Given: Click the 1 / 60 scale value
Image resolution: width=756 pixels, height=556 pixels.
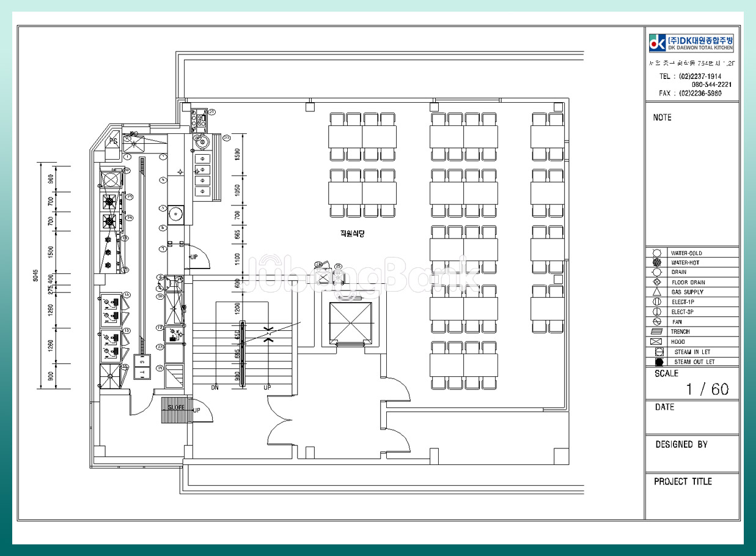Looking at the screenshot, I should [x=707, y=390].
